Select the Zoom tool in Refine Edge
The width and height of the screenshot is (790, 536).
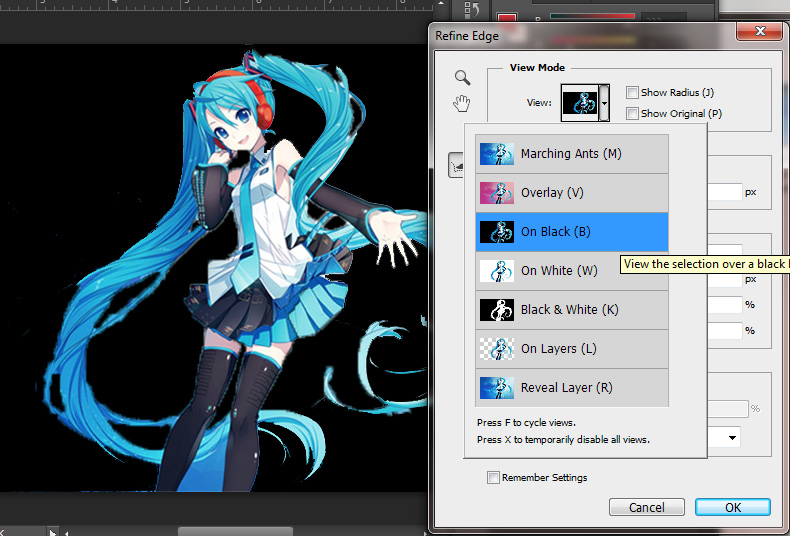coord(462,77)
